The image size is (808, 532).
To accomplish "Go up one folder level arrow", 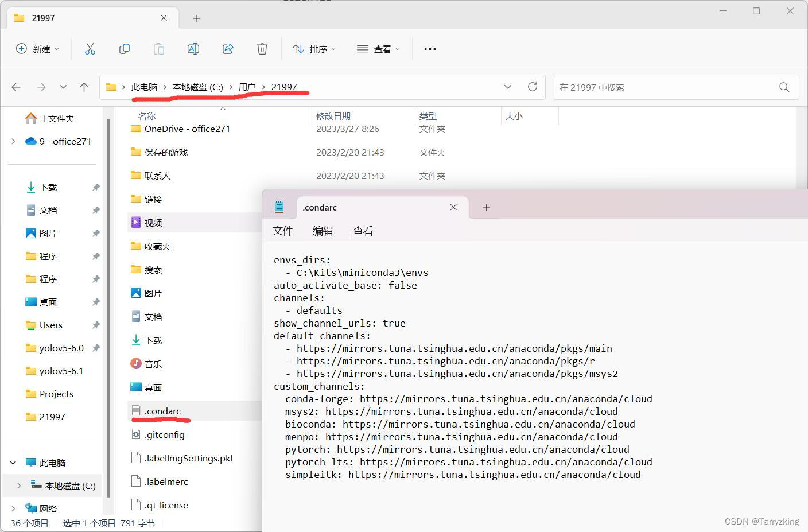I will pyautogui.click(x=84, y=87).
